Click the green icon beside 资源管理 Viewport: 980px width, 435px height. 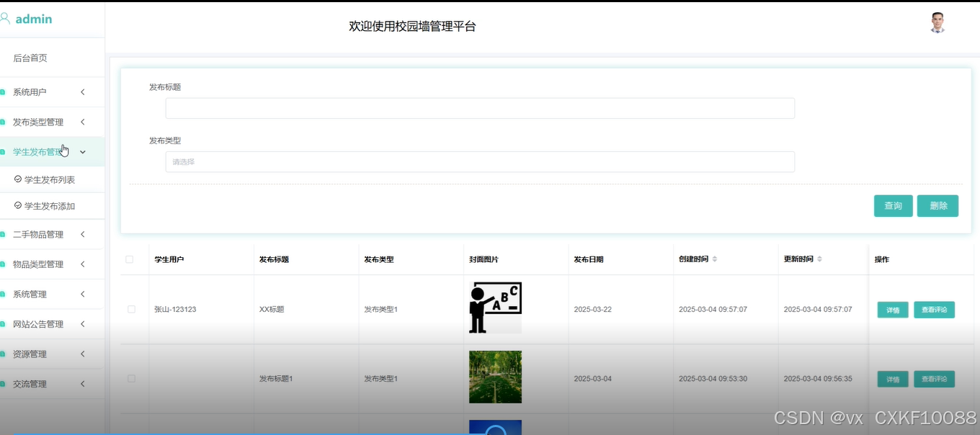pyautogui.click(x=3, y=354)
